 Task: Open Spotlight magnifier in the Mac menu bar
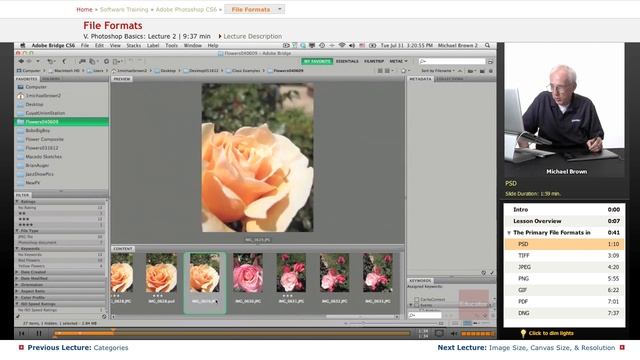click(x=487, y=46)
